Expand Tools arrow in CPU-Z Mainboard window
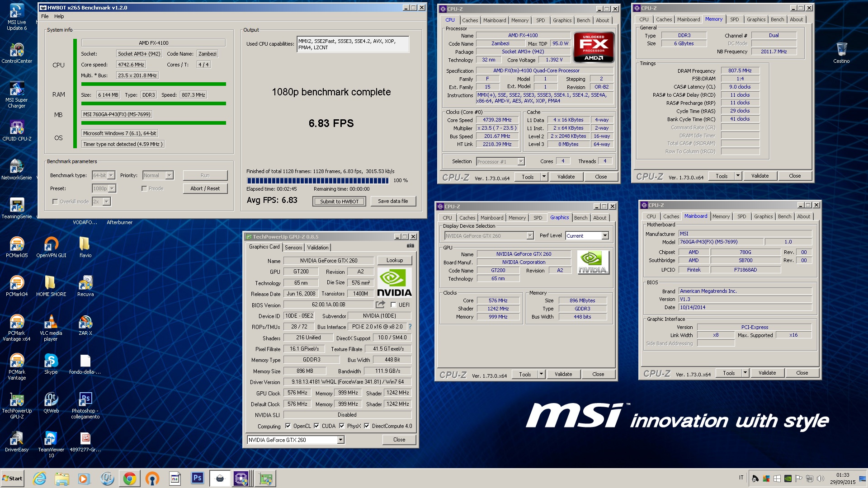This screenshot has height=488, width=868. tap(745, 373)
